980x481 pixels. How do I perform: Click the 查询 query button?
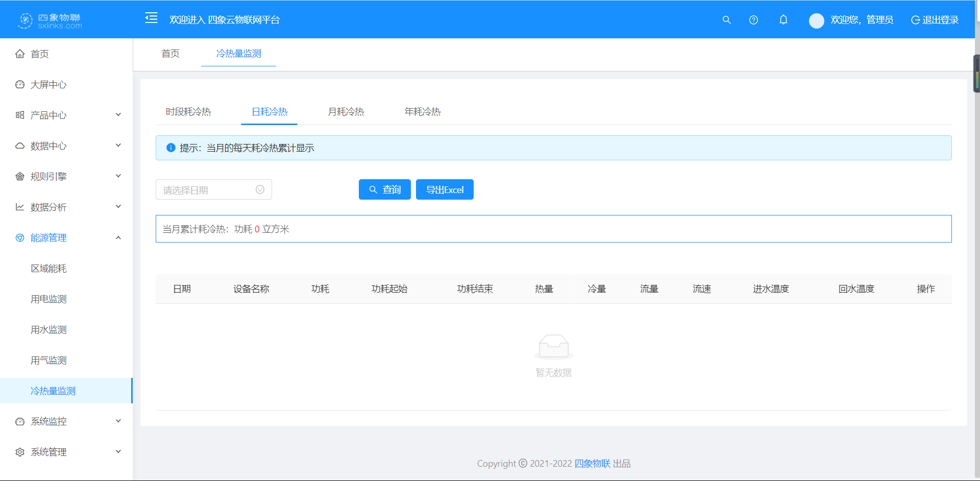[x=384, y=189]
